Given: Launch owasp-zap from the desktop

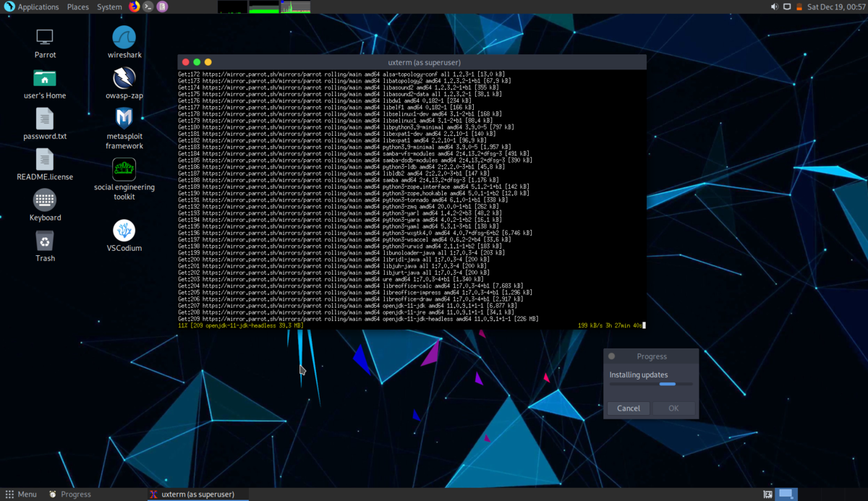Looking at the screenshot, I should coord(124,77).
